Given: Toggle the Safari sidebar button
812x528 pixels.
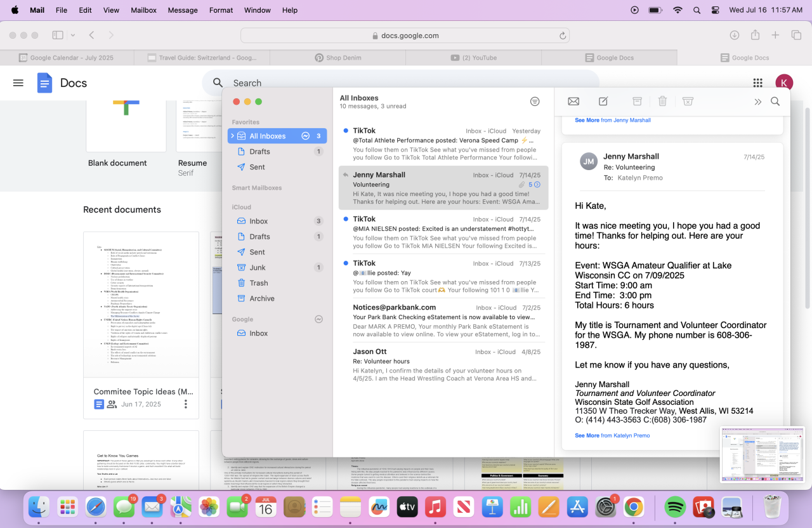Looking at the screenshot, I should point(58,36).
